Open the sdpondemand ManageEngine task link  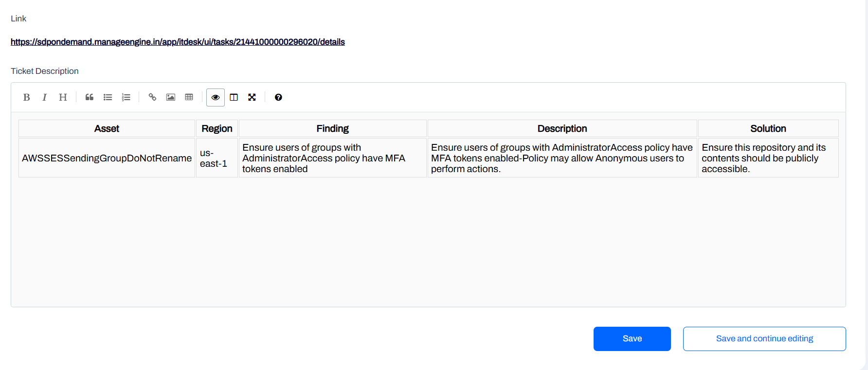[178, 42]
